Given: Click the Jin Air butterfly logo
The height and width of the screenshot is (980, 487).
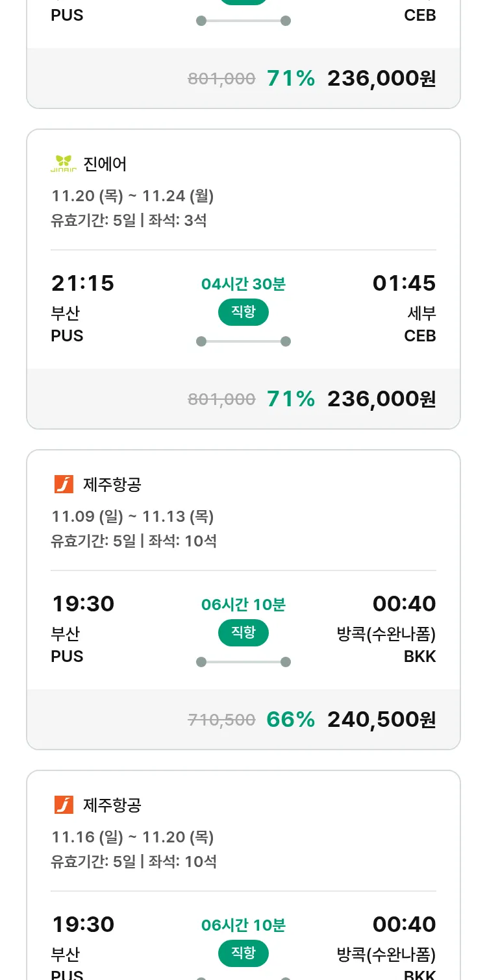Looking at the screenshot, I should (64, 164).
